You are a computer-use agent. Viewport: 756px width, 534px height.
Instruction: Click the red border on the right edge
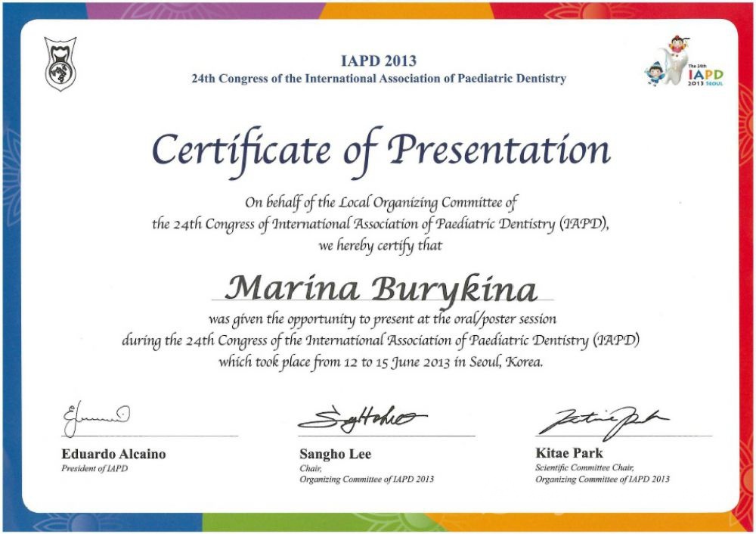[747, 265]
